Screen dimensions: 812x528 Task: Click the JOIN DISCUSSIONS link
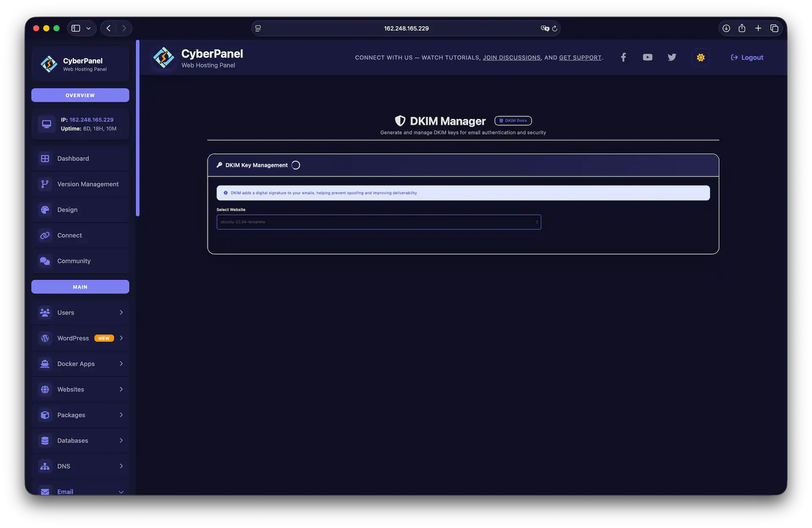click(512, 58)
